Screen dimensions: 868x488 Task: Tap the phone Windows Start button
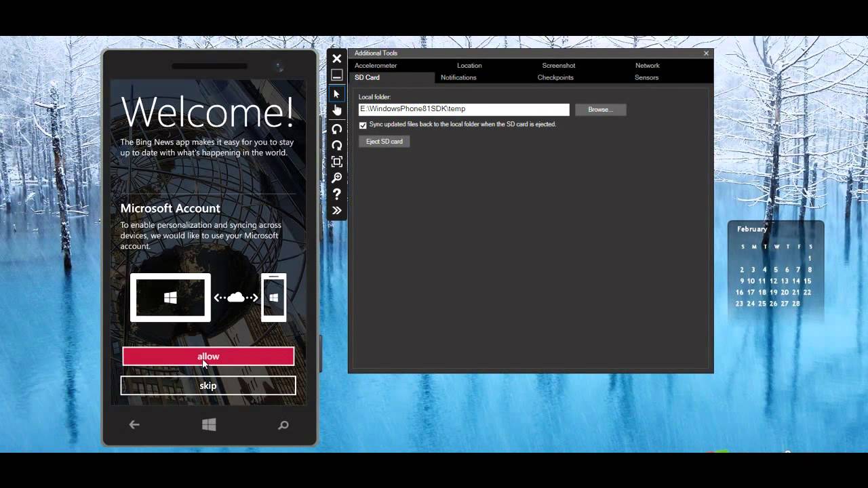[209, 425]
